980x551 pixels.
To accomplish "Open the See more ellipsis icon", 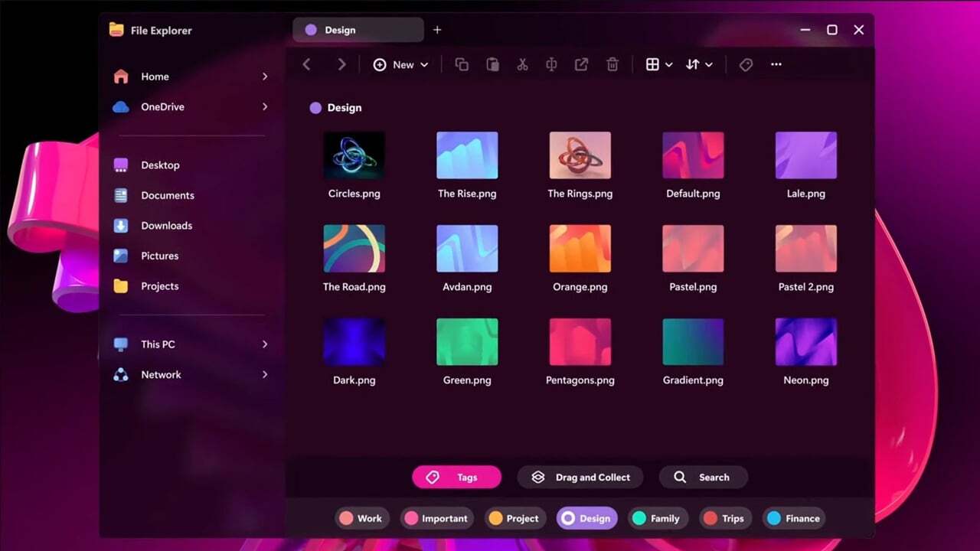I will click(x=776, y=64).
